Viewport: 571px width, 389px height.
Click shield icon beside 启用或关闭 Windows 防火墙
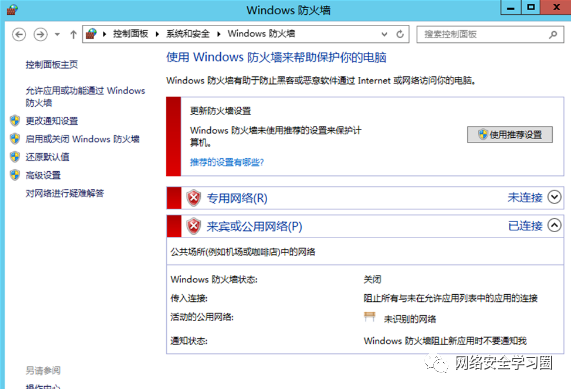pos(15,138)
